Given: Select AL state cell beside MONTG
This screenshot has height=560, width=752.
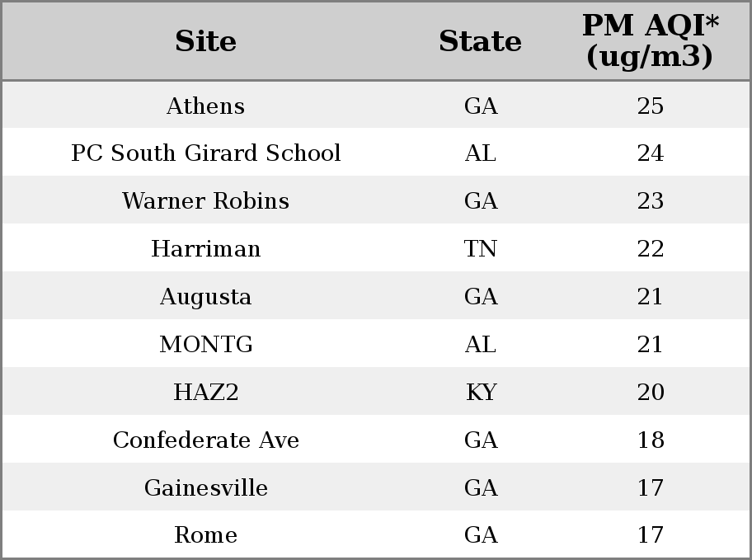Looking at the screenshot, I should point(480,344).
